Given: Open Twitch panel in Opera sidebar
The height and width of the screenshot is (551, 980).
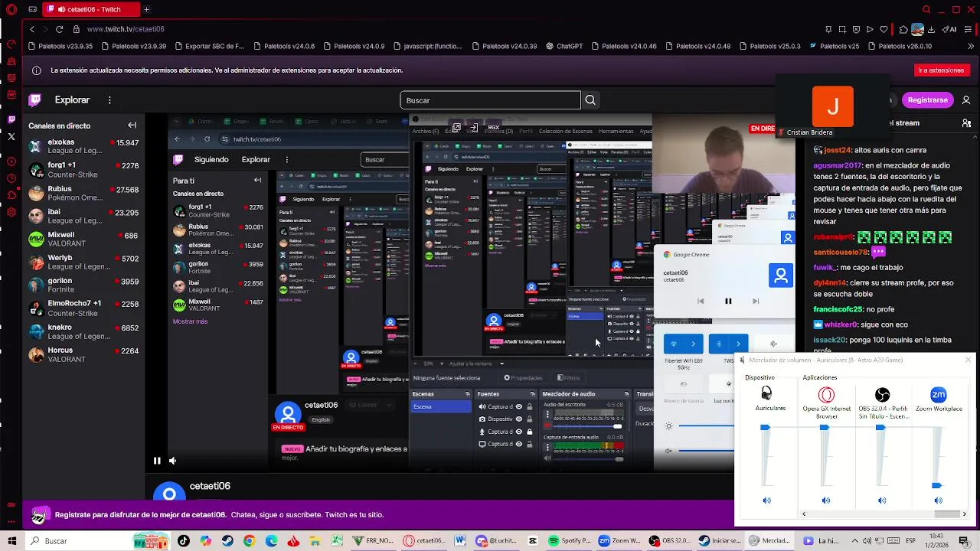Looking at the screenshot, I should click(x=11, y=119).
